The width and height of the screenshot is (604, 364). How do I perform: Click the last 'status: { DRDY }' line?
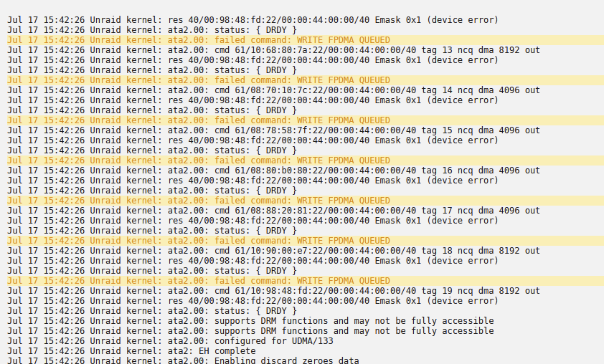tap(152, 310)
